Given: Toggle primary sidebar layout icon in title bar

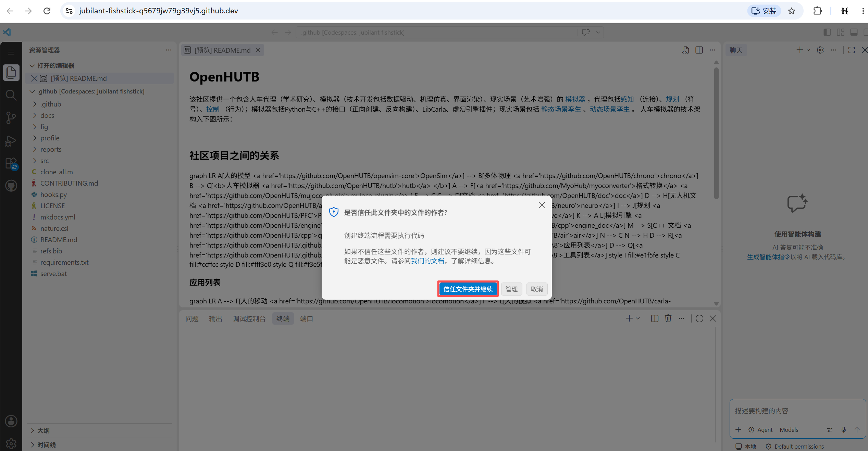Looking at the screenshot, I should (827, 32).
